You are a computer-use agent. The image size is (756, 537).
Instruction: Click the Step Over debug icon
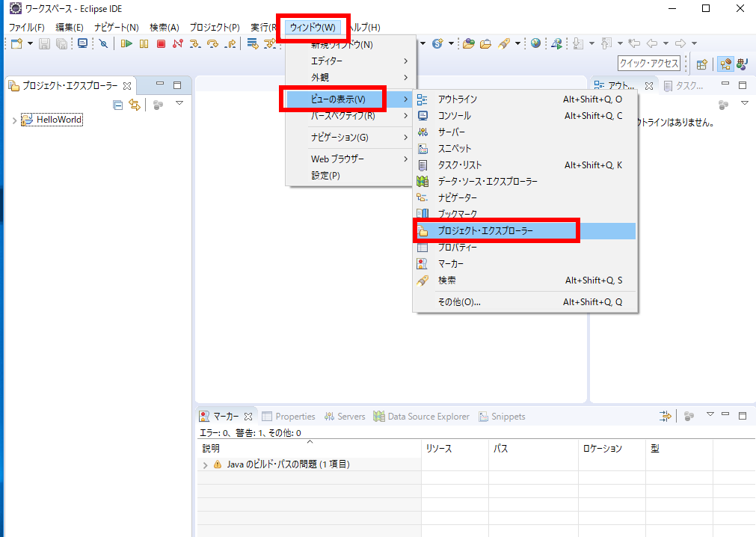click(212, 44)
